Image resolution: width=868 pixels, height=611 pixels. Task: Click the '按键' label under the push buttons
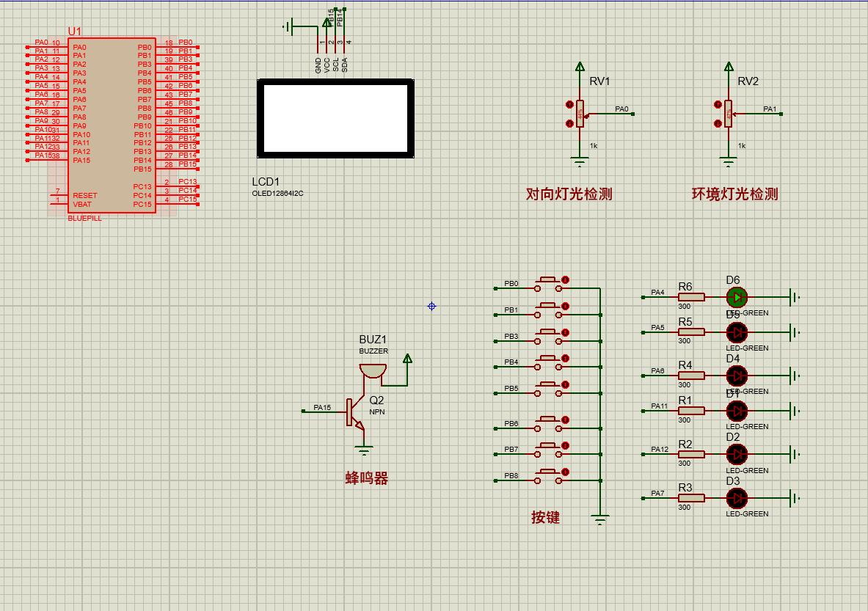pos(546,517)
